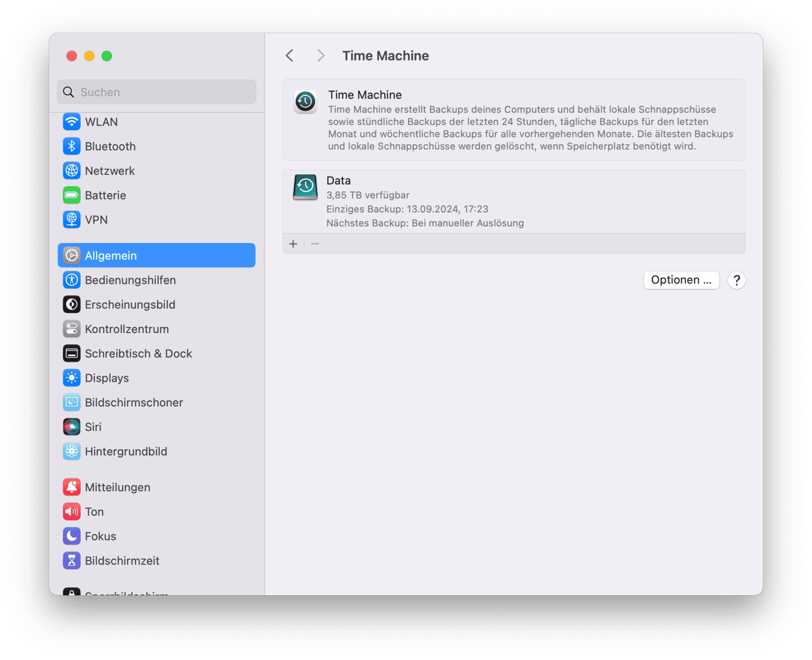Select Batterie in the sidebar
The image size is (812, 660).
coord(156,196)
